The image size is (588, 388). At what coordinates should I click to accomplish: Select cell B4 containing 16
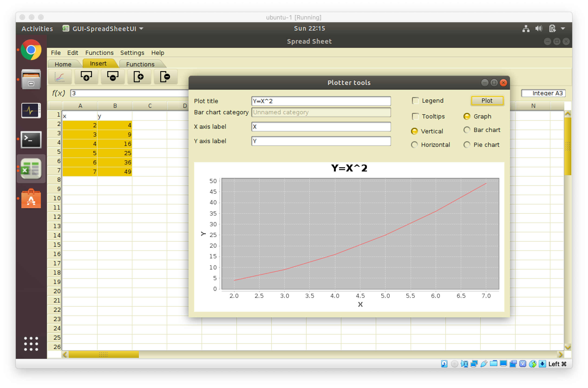[x=115, y=144]
